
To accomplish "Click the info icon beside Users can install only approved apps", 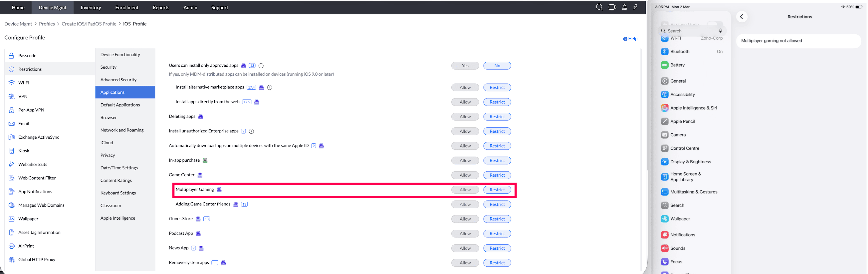I will pos(261,66).
